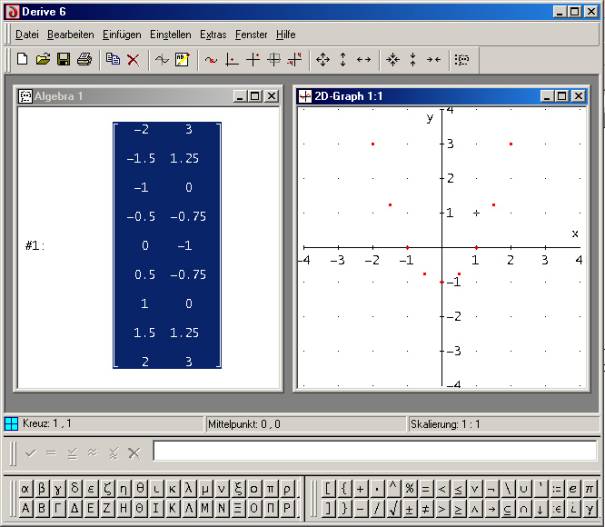Viewport: 605px width, 527px height.
Task: Insert lowercase π from Greek keypad
Action: 270,489
